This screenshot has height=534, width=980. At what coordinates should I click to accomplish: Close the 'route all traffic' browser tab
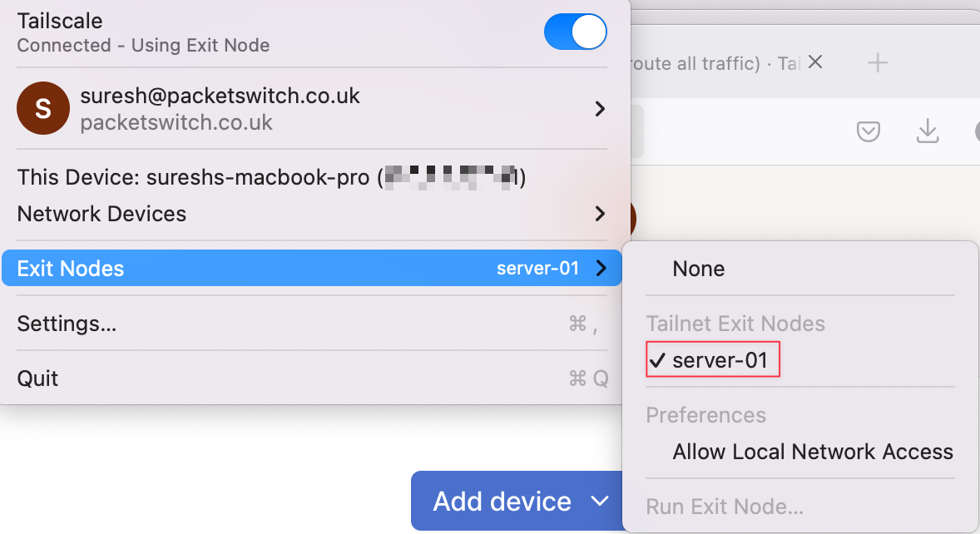coord(814,62)
